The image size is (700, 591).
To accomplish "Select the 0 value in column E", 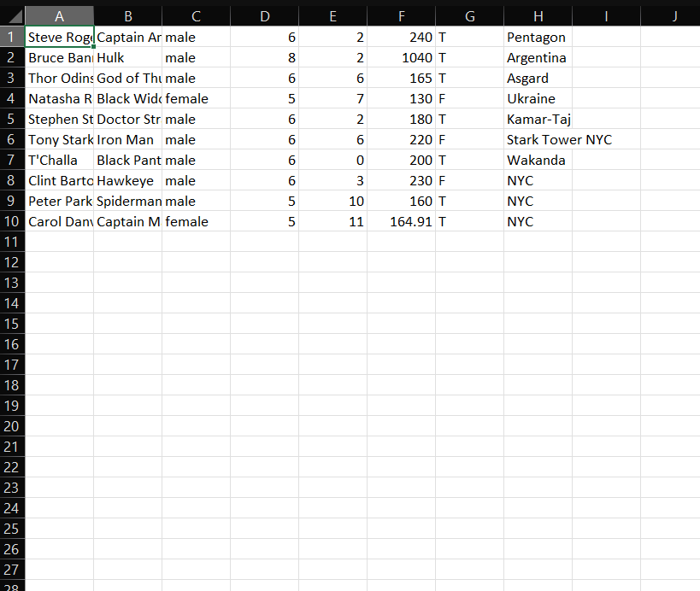I will point(332,160).
